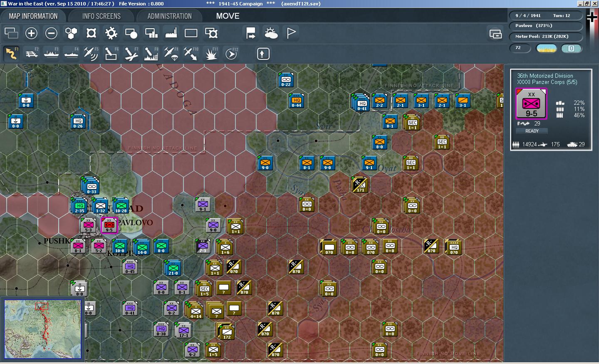Screen dimensions: 599x364
Task: Click the end-turn arrow circle (F12)
Action: [x=231, y=54]
